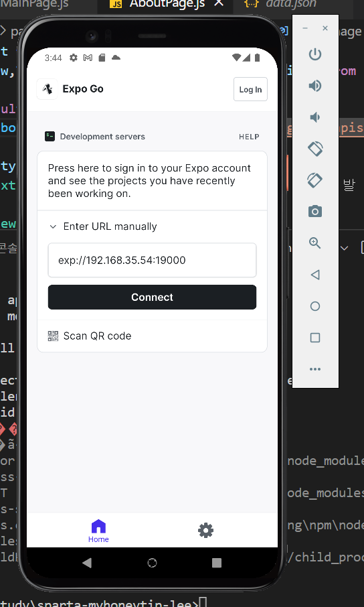364x607 pixels.
Task: Tap the QR code icon
Action: (53, 336)
